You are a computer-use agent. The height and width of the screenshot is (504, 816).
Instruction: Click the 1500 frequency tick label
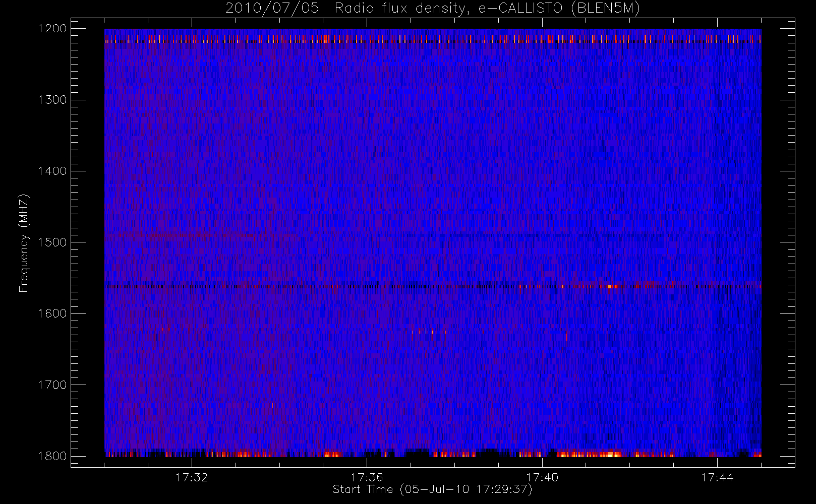[x=52, y=242]
